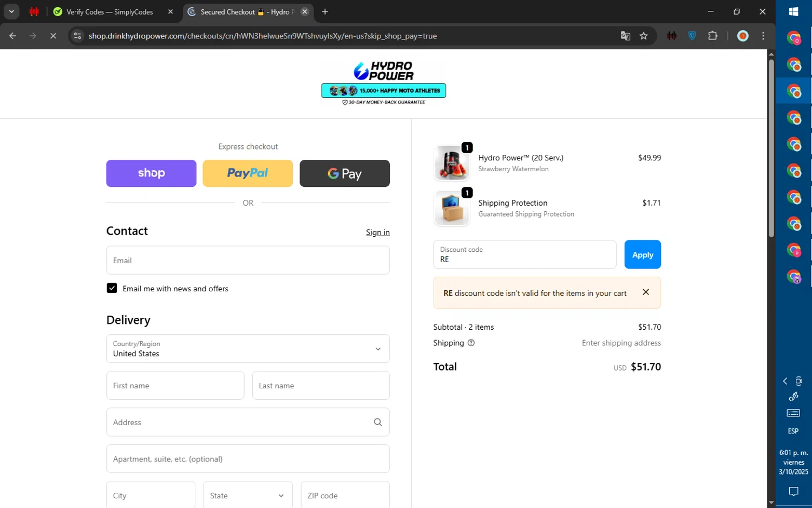The width and height of the screenshot is (812, 508).
Task: Open the Chrome three-dot menu
Action: [x=763, y=36]
